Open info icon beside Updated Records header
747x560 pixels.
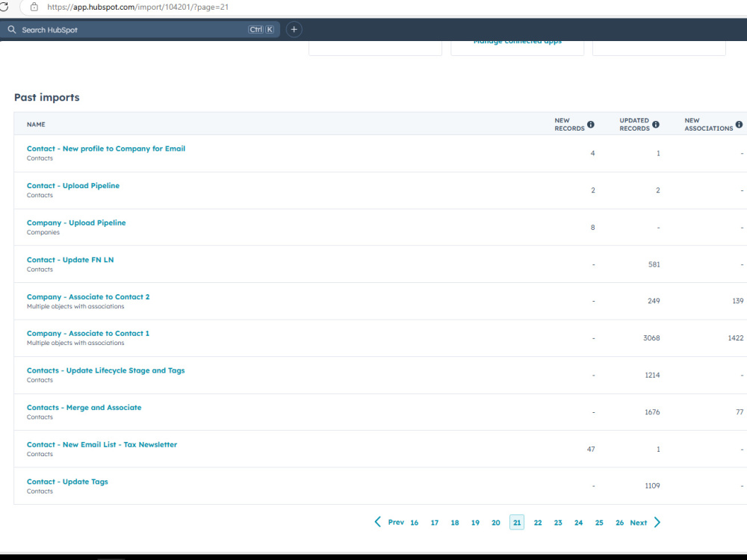tap(656, 124)
